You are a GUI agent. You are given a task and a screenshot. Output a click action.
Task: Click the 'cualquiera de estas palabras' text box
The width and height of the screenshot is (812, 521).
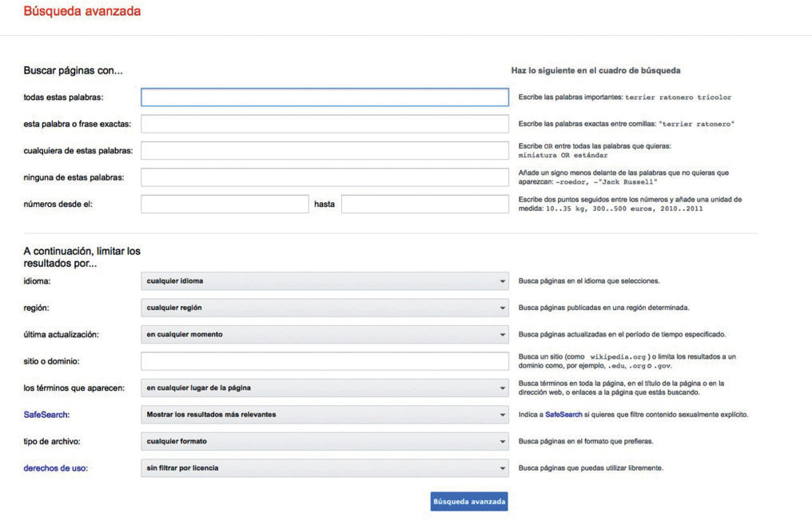(324, 150)
